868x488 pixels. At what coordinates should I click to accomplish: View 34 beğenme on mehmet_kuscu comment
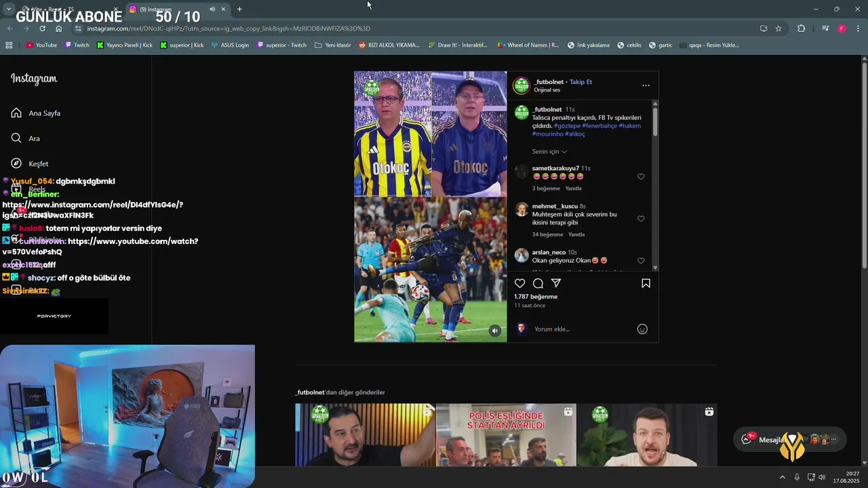[x=548, y=235]
